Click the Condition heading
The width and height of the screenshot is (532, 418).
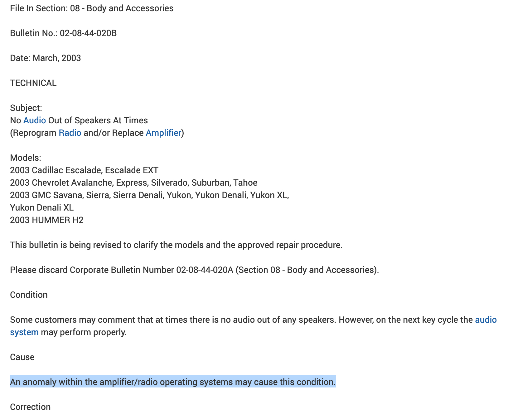pyautogui.click(x=29, y=295)
